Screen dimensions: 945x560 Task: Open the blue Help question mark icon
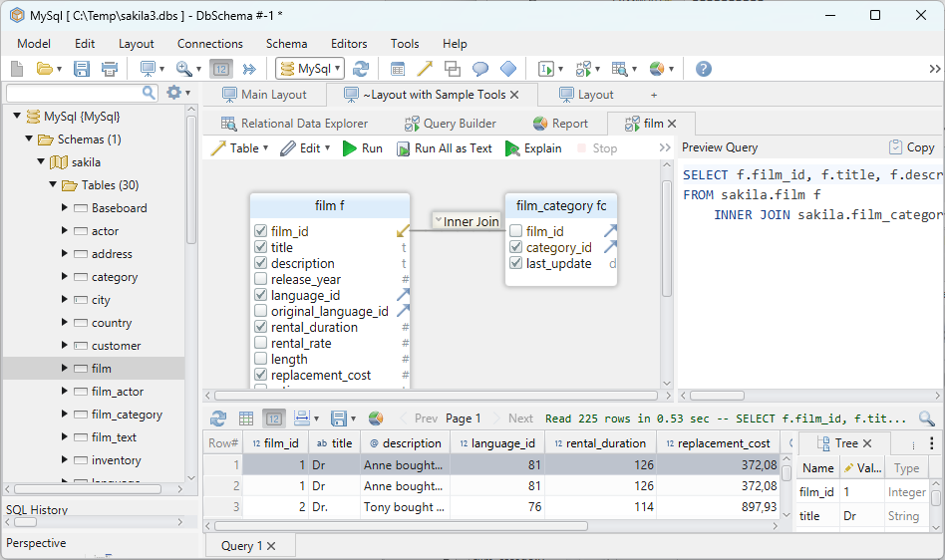704,69
